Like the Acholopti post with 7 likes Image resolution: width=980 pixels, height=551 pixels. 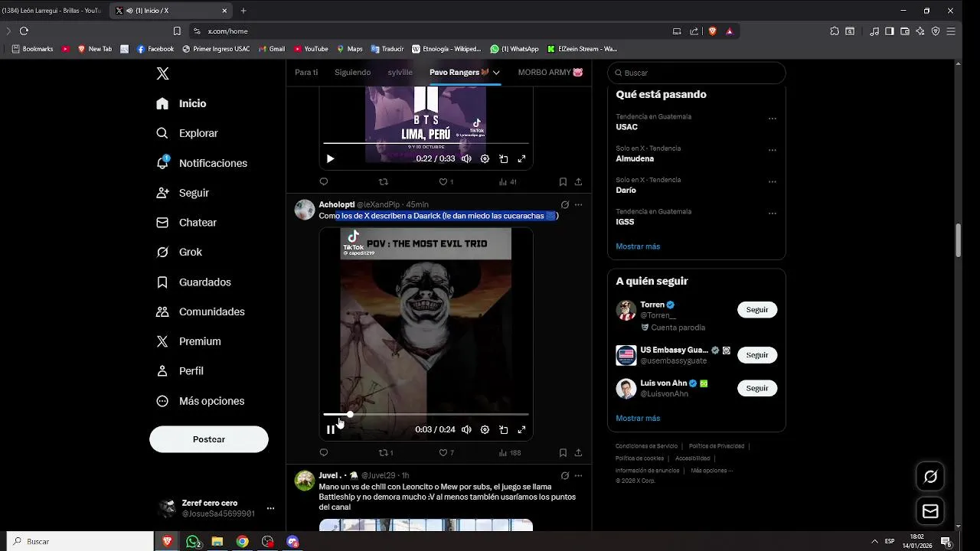pyautogui.click(x=446, y=452)
